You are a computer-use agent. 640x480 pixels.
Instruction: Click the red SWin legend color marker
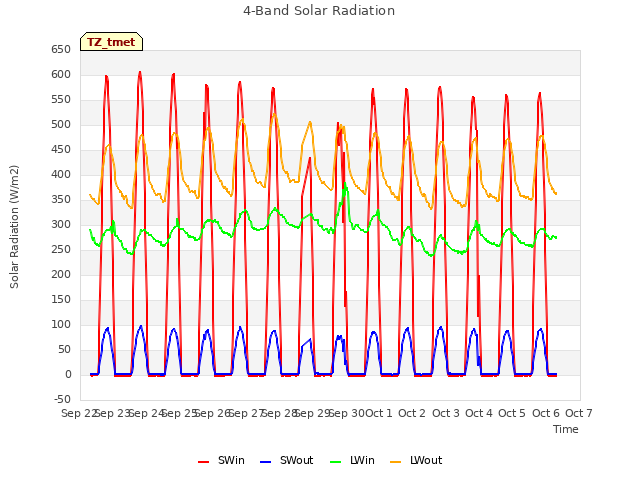[203, 462]
